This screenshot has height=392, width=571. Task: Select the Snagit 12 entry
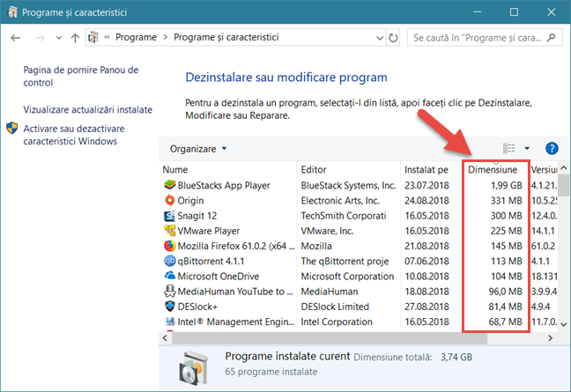(x=359, y=216)
